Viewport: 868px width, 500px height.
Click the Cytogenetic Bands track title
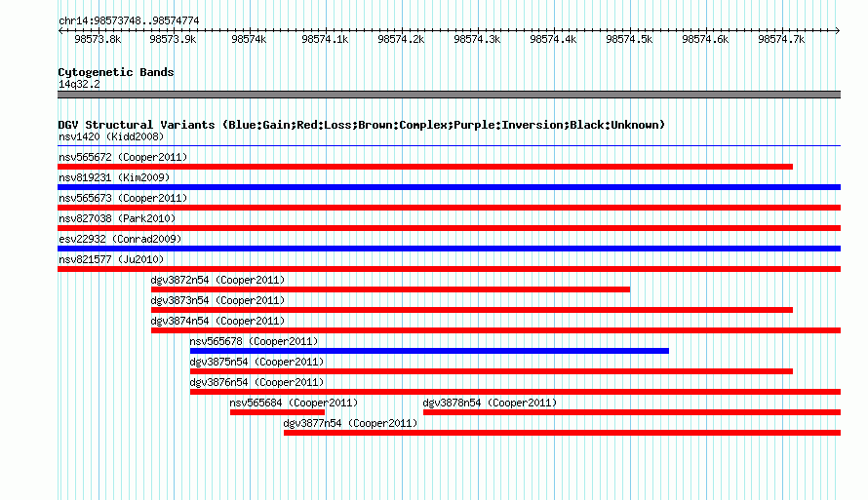tap(116, 72)
